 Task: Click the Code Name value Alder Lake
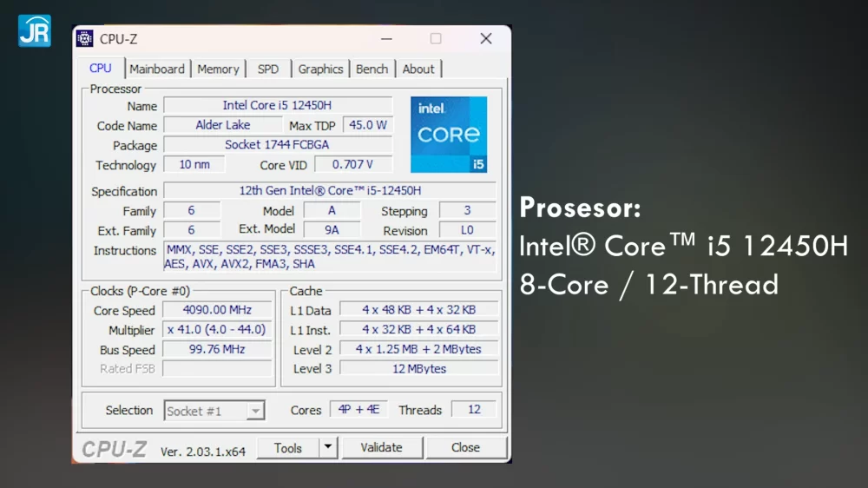(x=222, y=125)
